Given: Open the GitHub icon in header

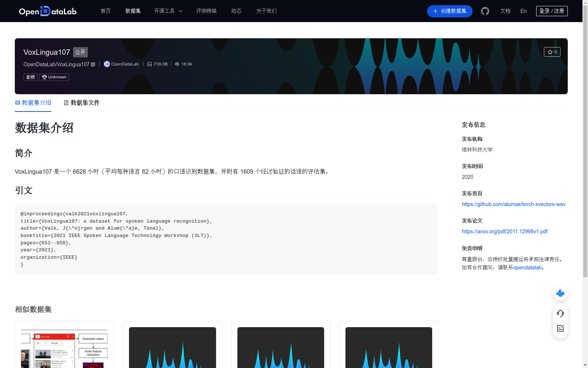Looking at the screenshot, I should point(485,11).
